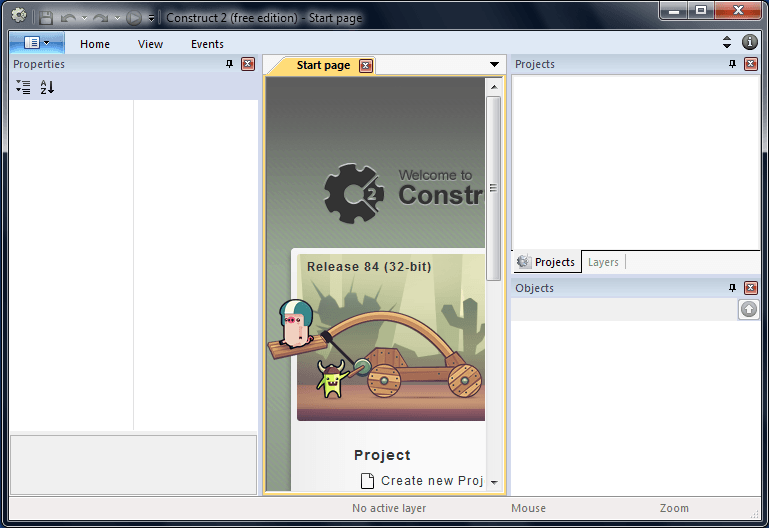Open the quick access toolbar customize arrow
This screenshot has height=528, width=769.
[x=151, y=18]
